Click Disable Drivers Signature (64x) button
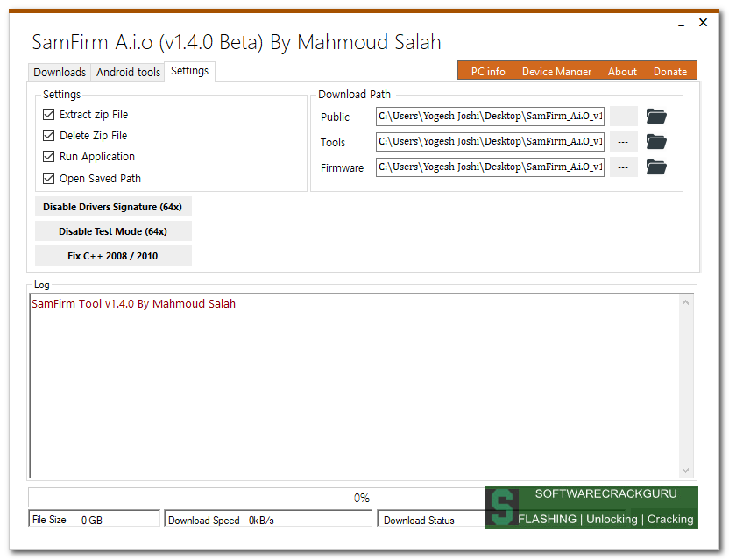 113,207
